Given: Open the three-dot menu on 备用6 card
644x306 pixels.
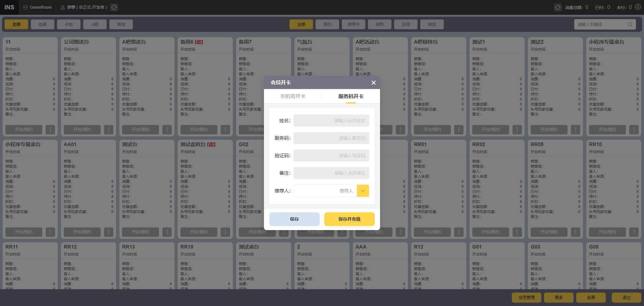Looking at the screenshot, I should [225, 130].
